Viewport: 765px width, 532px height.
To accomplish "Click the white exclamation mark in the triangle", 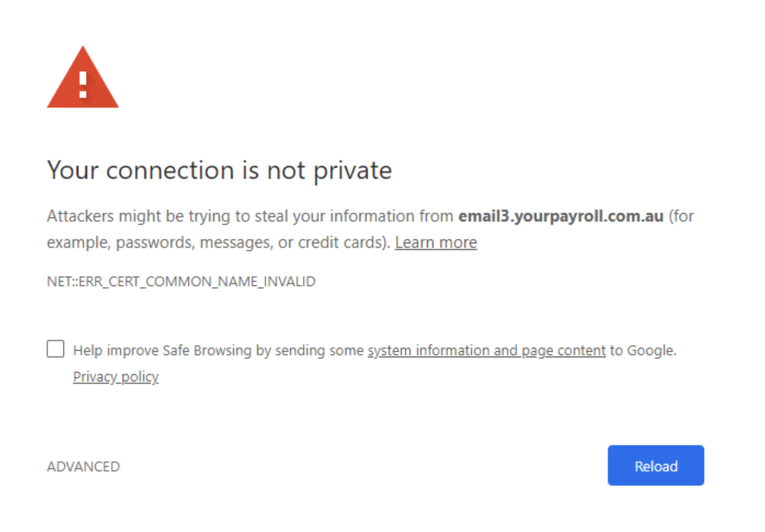I will (83, 85).
